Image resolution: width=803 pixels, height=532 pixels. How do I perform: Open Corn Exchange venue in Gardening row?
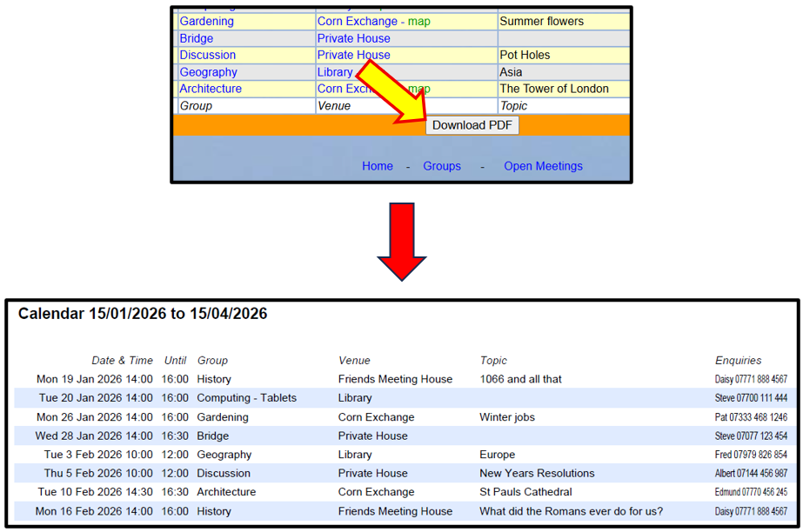357,22
